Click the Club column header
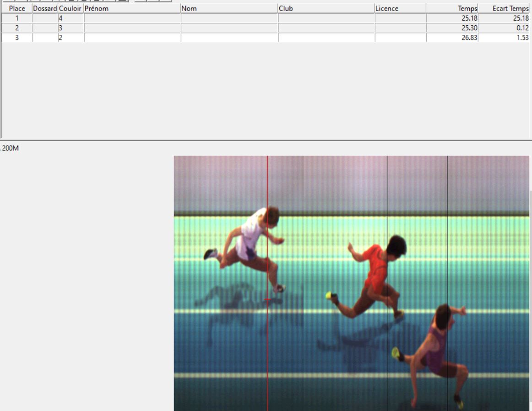 tap(326, 9)
